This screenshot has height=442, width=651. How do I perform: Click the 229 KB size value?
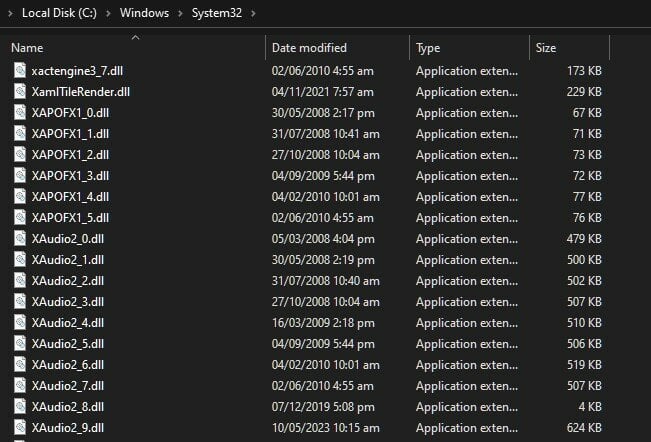(x=584, y=91)
